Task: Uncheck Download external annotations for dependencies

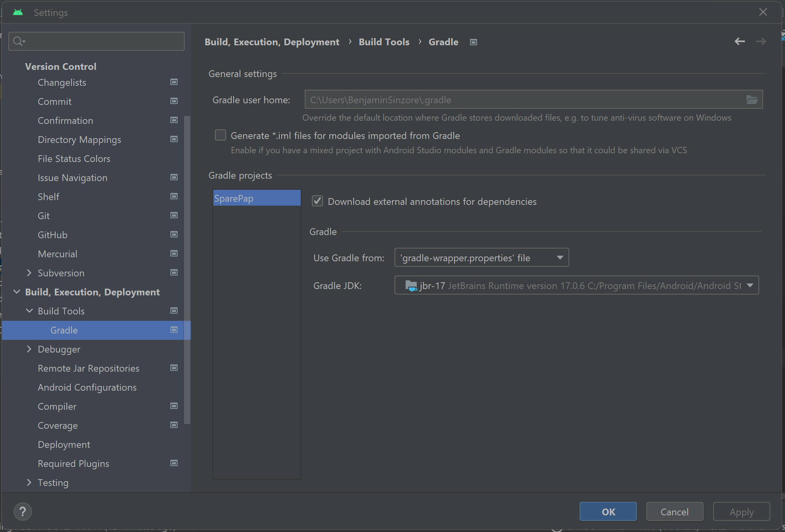Action: point(317,201)
